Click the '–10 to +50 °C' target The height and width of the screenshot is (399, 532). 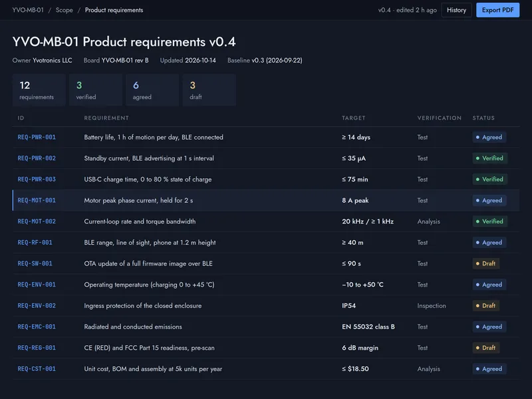pyautogui.click(x=362, y=285)
